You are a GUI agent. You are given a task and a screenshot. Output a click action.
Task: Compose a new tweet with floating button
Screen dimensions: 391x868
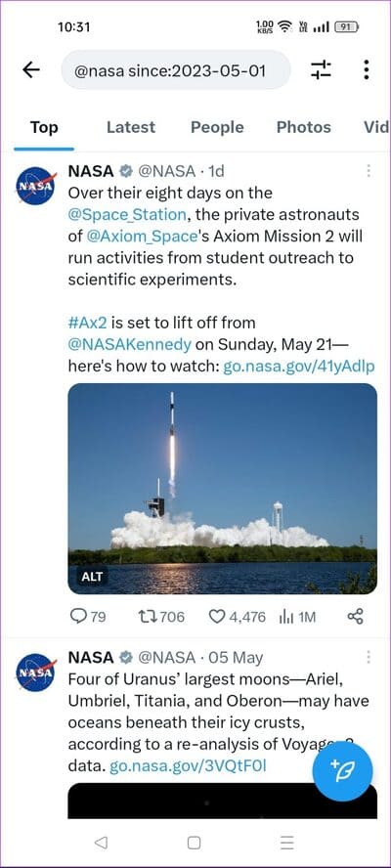[x=342, y=770]
